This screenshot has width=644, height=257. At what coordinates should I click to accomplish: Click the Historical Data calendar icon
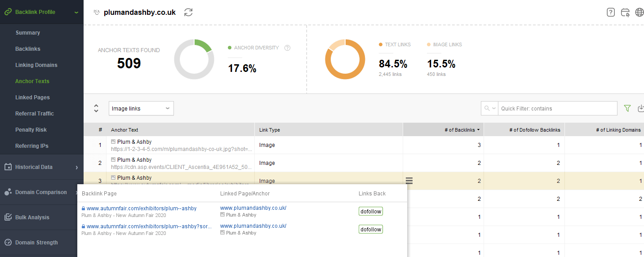click(8, 167)
